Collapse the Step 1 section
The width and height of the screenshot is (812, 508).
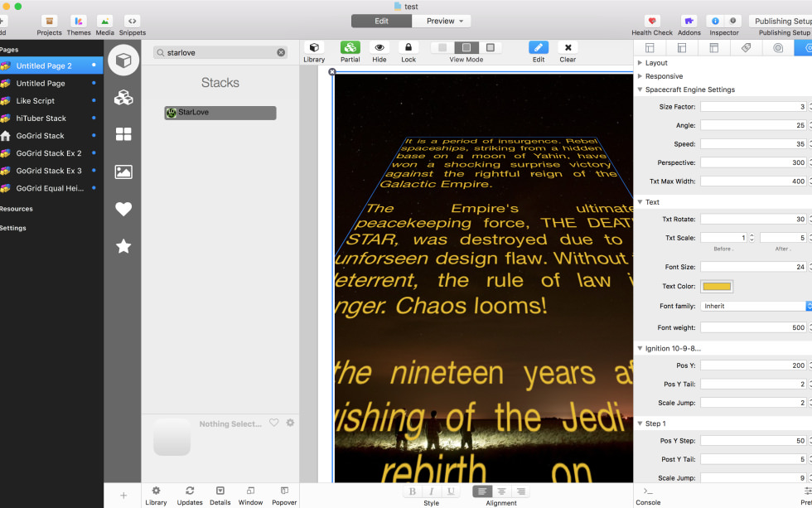[640, 423]
